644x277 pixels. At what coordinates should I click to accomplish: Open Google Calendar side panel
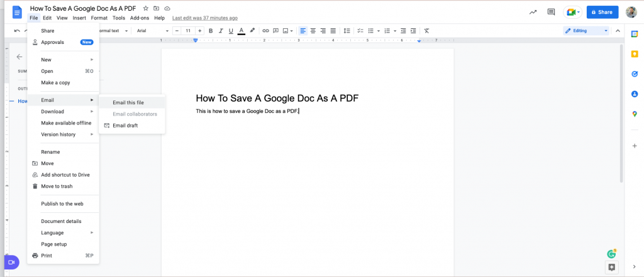(635, 34)
